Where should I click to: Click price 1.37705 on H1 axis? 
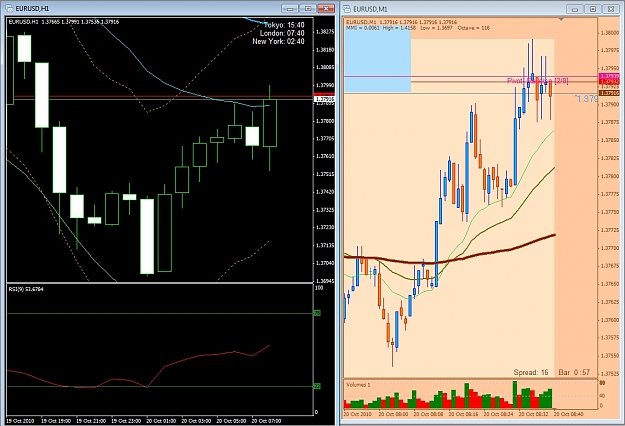click(x=325, y=139)
